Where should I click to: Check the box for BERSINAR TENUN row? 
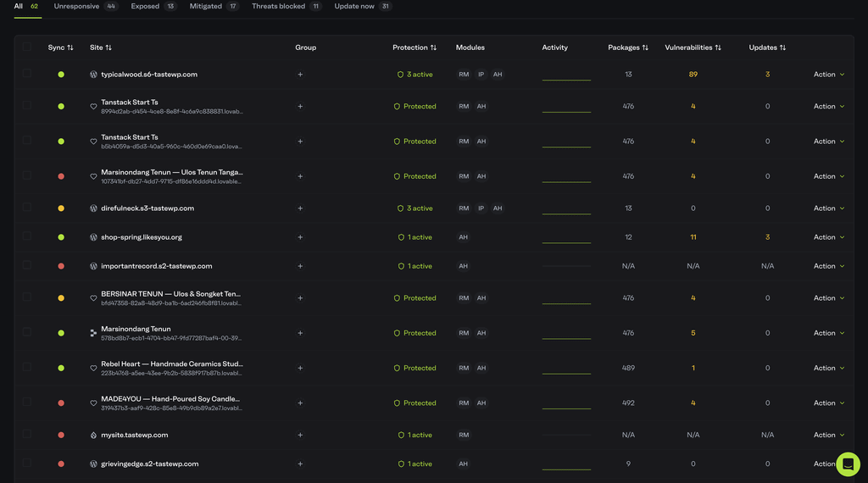(x=26, y=297)
